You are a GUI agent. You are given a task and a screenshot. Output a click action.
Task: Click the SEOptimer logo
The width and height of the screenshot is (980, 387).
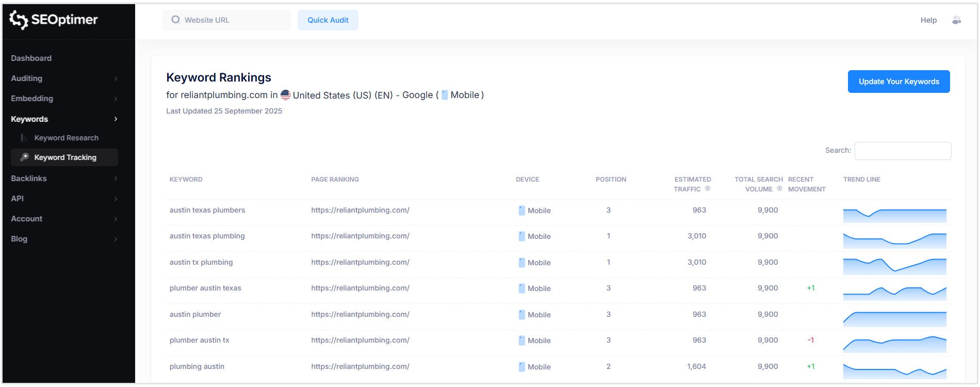tap(54, 20)
